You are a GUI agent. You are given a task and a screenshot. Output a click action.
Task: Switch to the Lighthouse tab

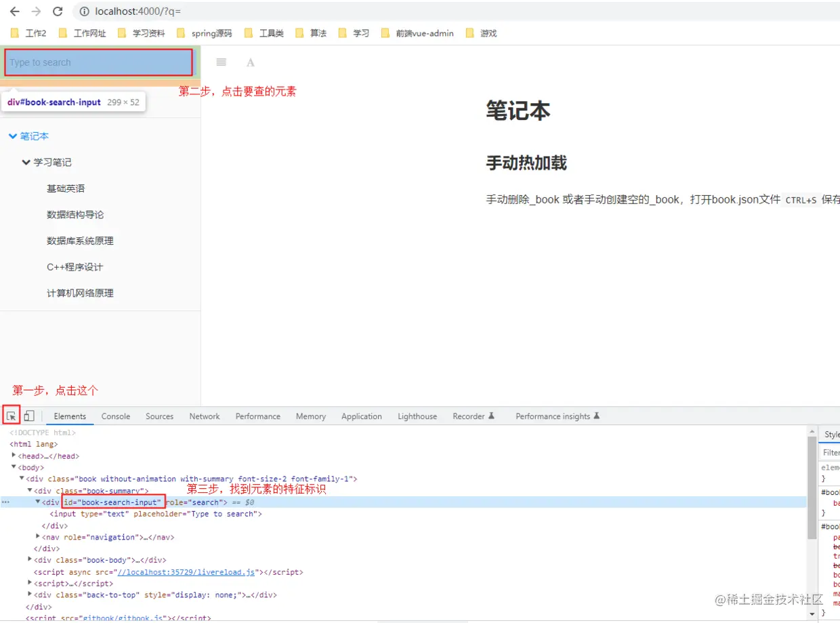[417, 416]
